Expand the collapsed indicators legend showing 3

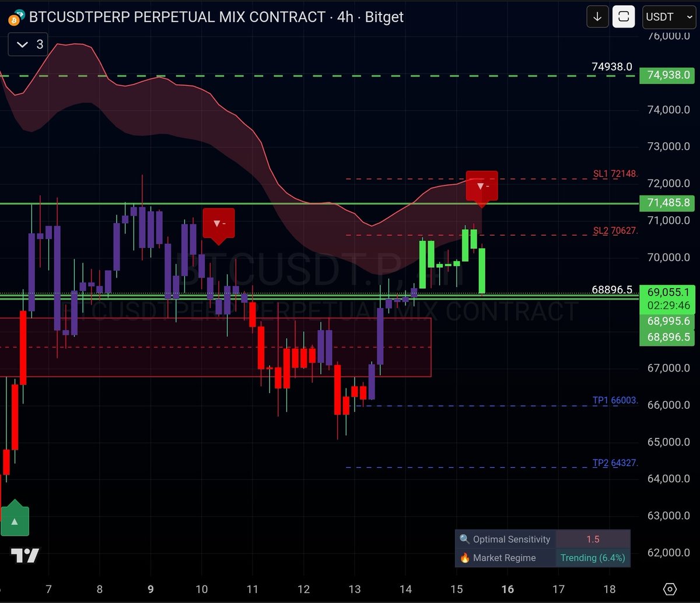pyautogui.click(x=28, y=44)
